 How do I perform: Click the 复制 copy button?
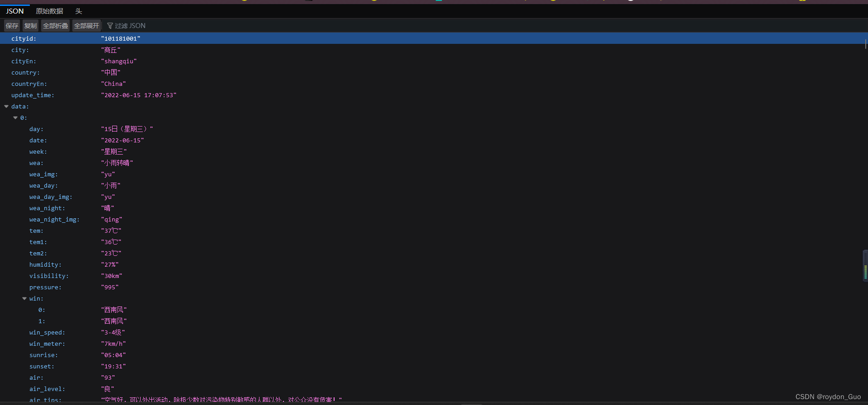pyautogui.click(x=31, y=26)
